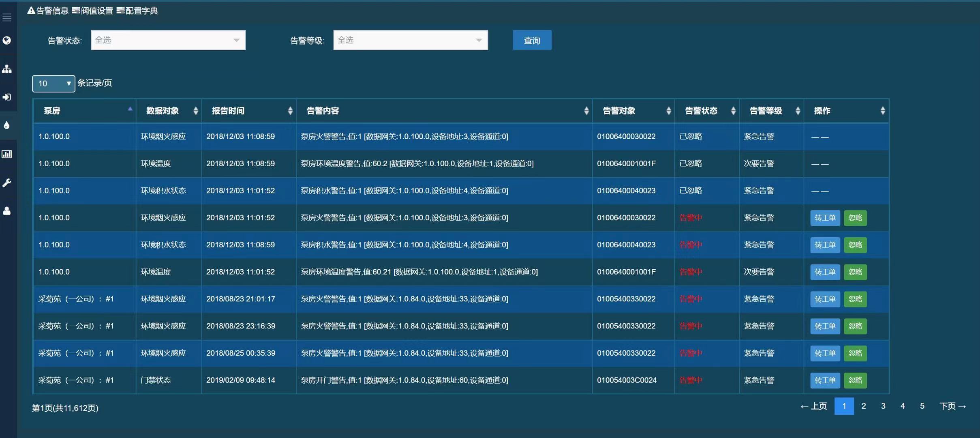The width and height of the screenshot is (980, 438).
Task: Select the globe icon in sidebar
Action: click(6, 40)
